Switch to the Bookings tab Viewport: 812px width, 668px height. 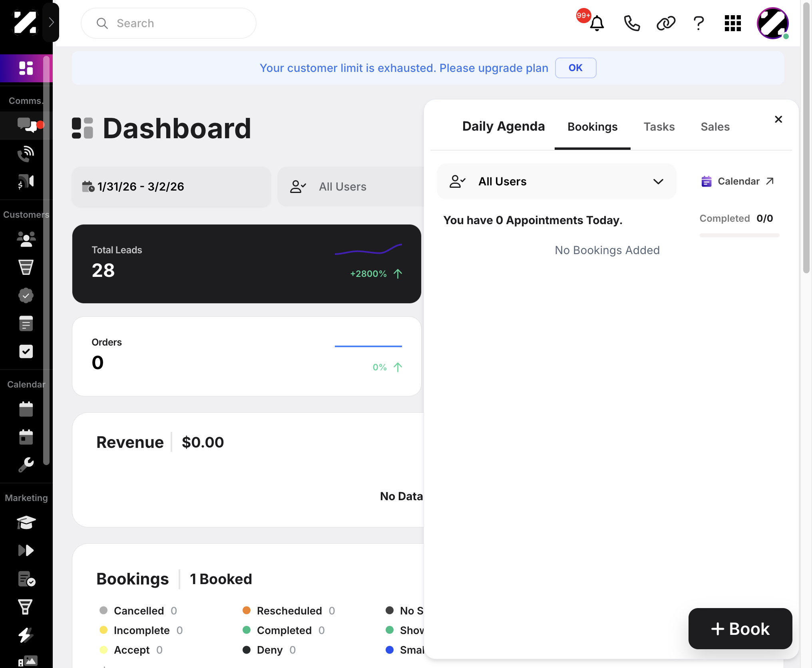click(x=592, y=127)
